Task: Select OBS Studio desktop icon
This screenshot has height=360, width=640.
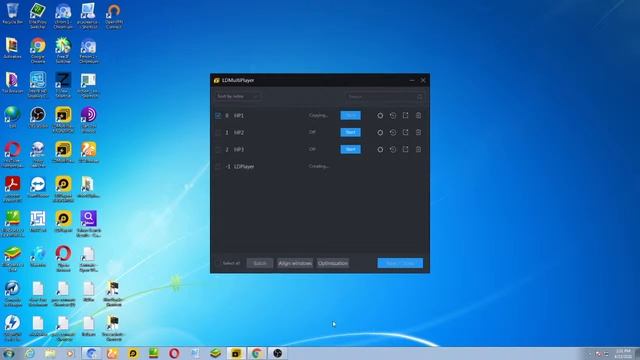Action: tap(38, 118)
